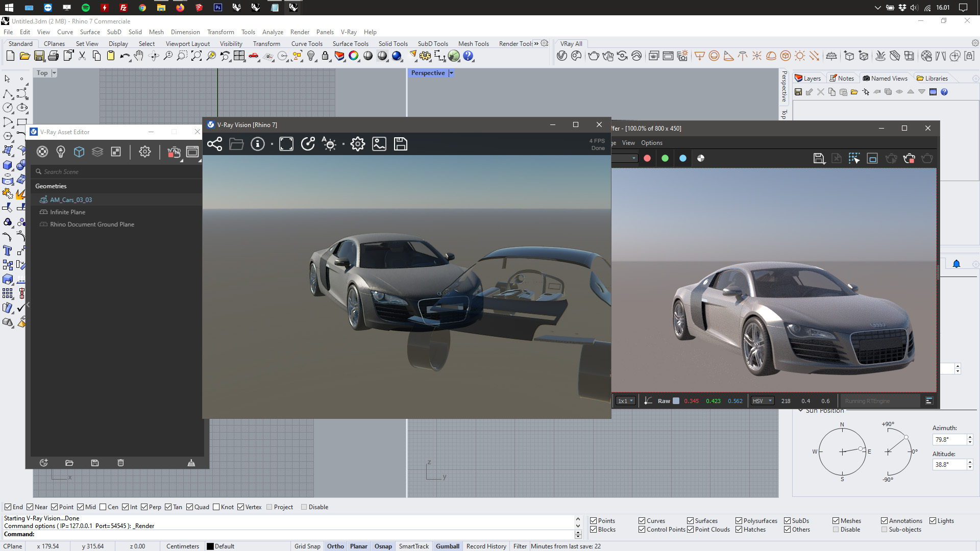Open the Textures tab in the Asset Editor
Screen dimensions: 980x551
point(116,152)
